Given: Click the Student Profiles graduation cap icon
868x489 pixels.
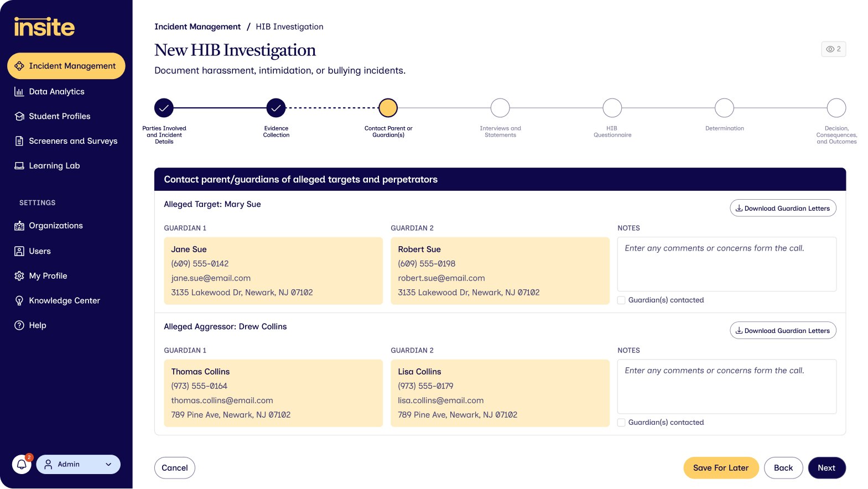Looking at the screenshot, I should pos(19,116).
